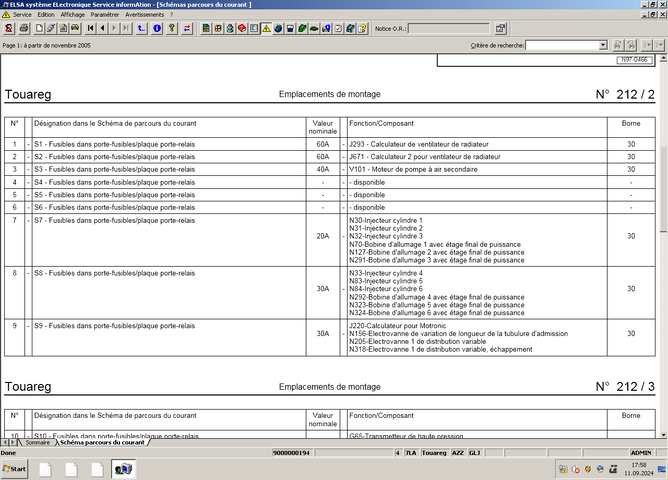668x480 pixels.
Task: Click the red X exit toolbar icon
Action: click(x=9, y=29)
